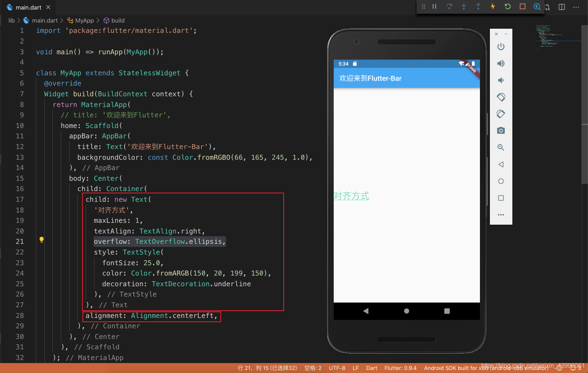
Task: Take an emulator screenshot with camera icon
Action: 501,131
